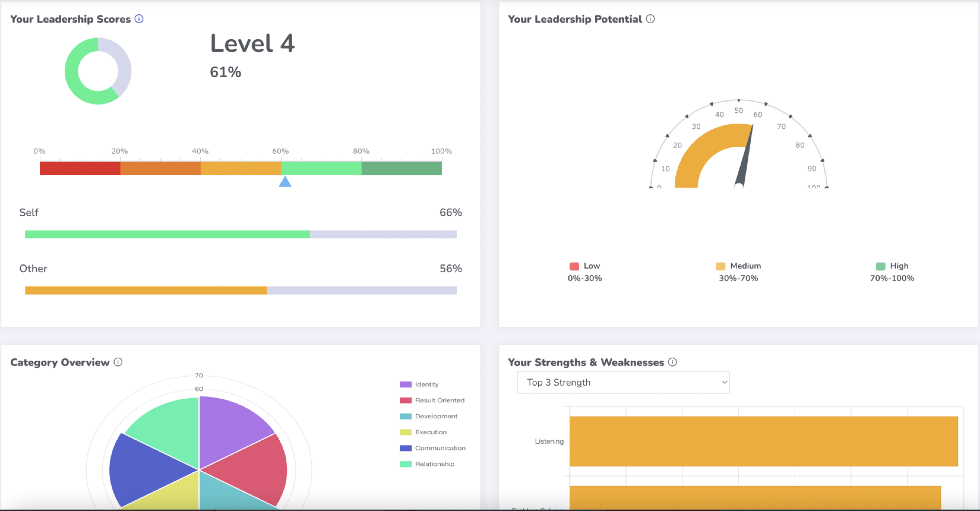The image size is (980, 511).
Task: Click the Low gauge legend swatch
Action: click(x=574, y=266)
